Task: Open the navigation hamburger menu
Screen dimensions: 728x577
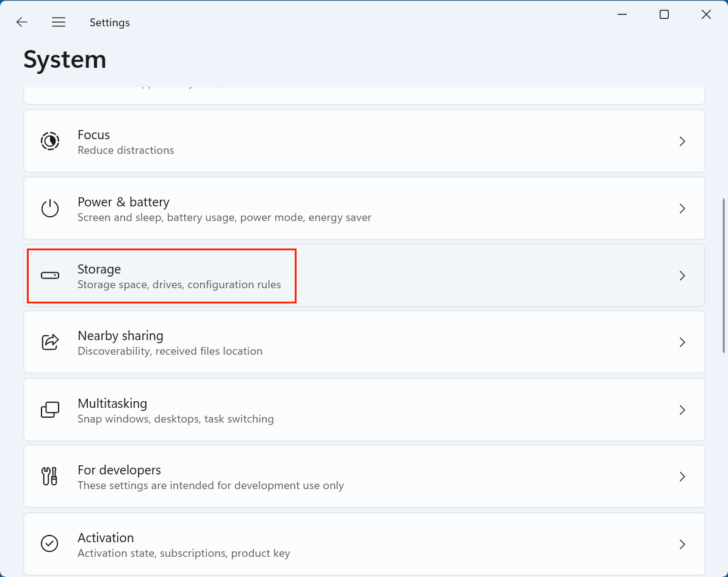Action: point(59,22)
